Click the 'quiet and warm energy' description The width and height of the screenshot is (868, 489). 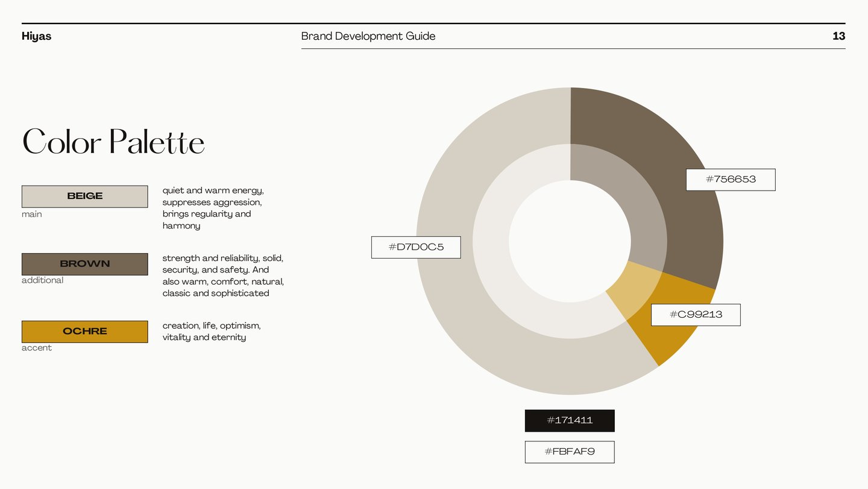[x=213, y=208]
